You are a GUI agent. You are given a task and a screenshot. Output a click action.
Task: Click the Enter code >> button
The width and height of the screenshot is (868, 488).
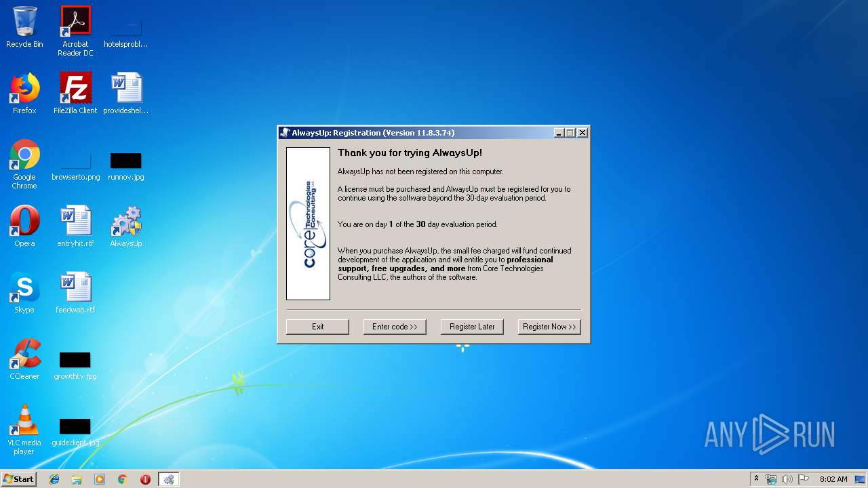395,327
